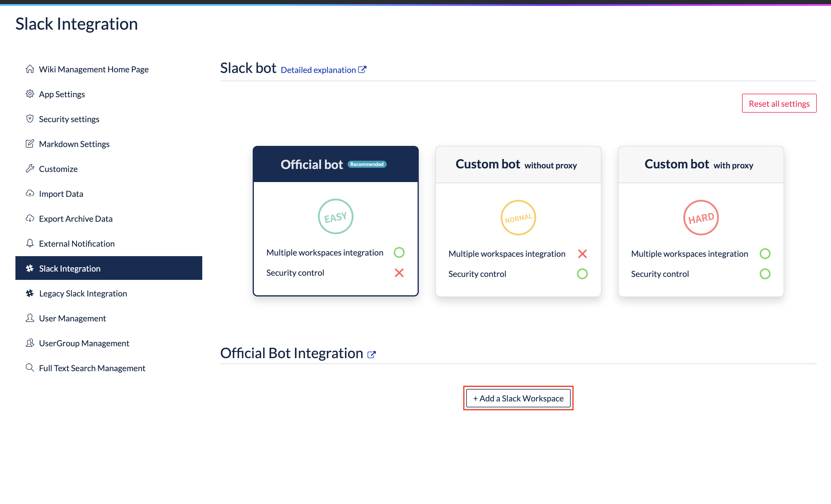Click Official bot's Multiple workspaces integration text
This screenshot has height=504, width=831.
(325, 253)
